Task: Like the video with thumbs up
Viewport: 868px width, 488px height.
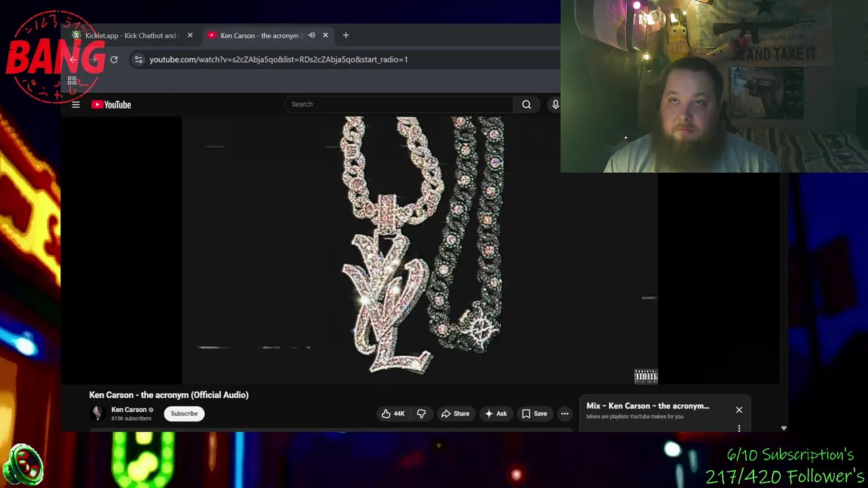Action: (x=393, y=413)
